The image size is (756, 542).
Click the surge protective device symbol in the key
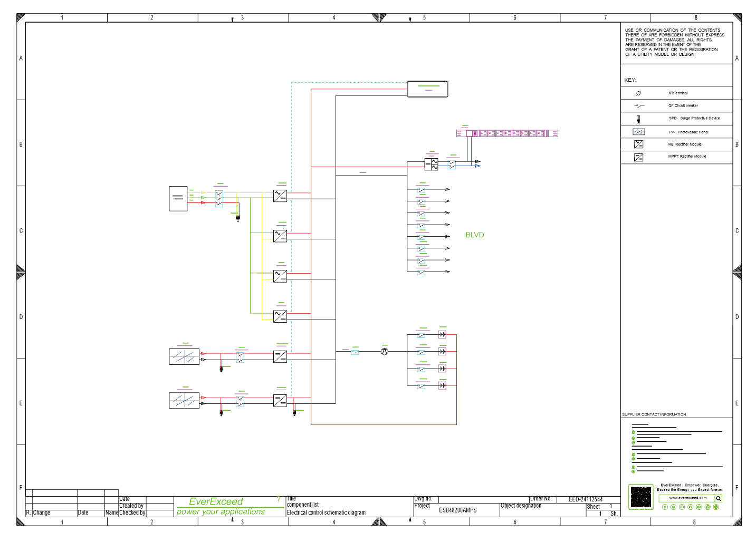[638, 119]
